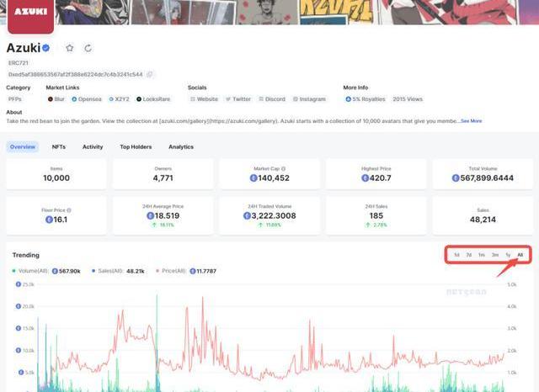
Task: Toggle the Price(All) series in the chart legend
Action: coord(186,271)
